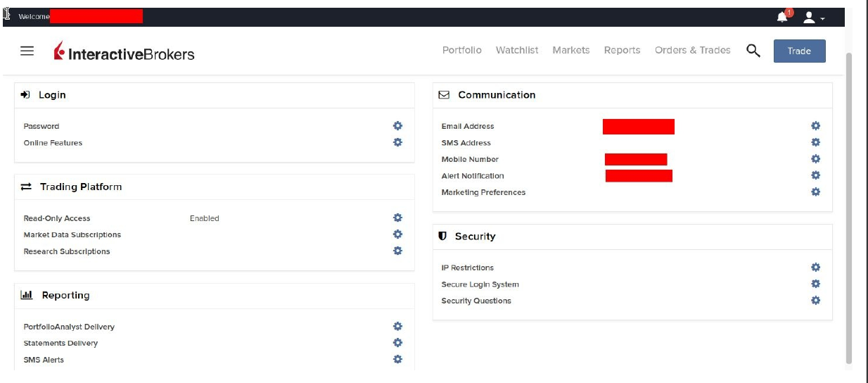This screenshot has width=868, height=383.
Task: Click the Communication envelope icon
Action: (x=444, y=94)
